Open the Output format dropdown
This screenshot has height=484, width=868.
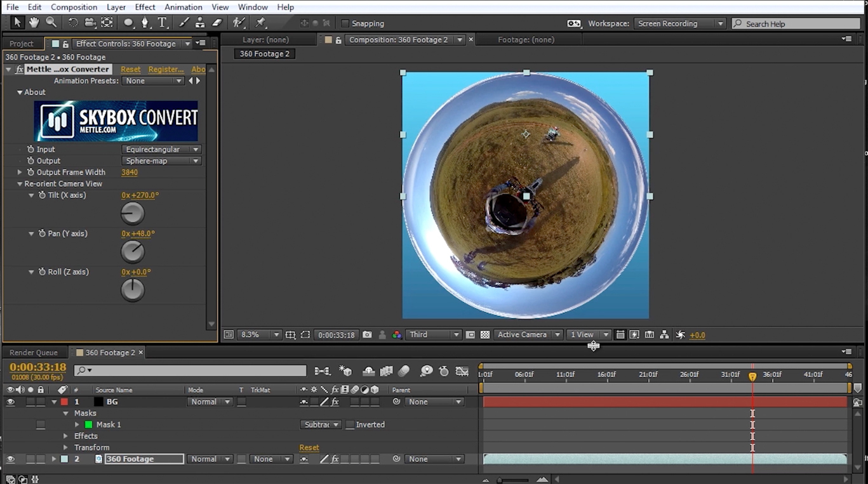[161, 160]
